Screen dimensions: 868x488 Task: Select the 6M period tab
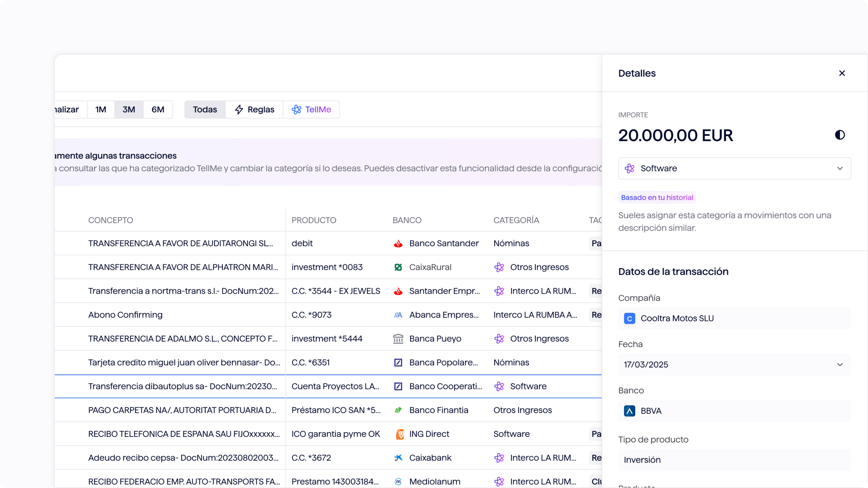(x=158, y=109)
